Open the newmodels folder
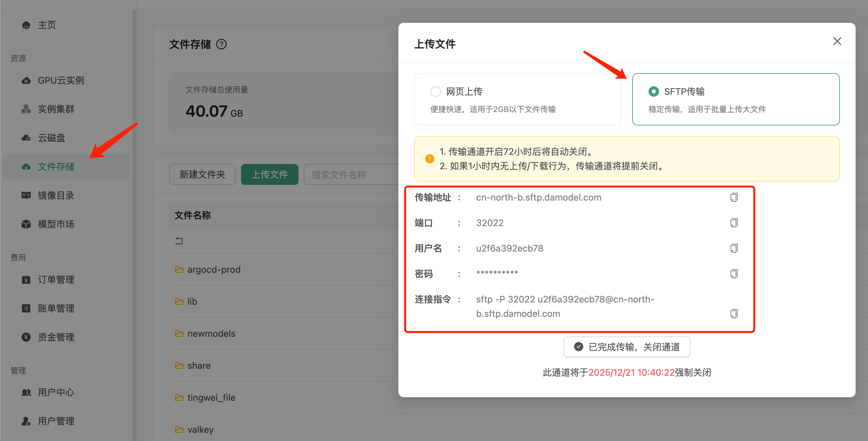The width and height of the screenshot is (868, 441). click(x=211, y=334)
